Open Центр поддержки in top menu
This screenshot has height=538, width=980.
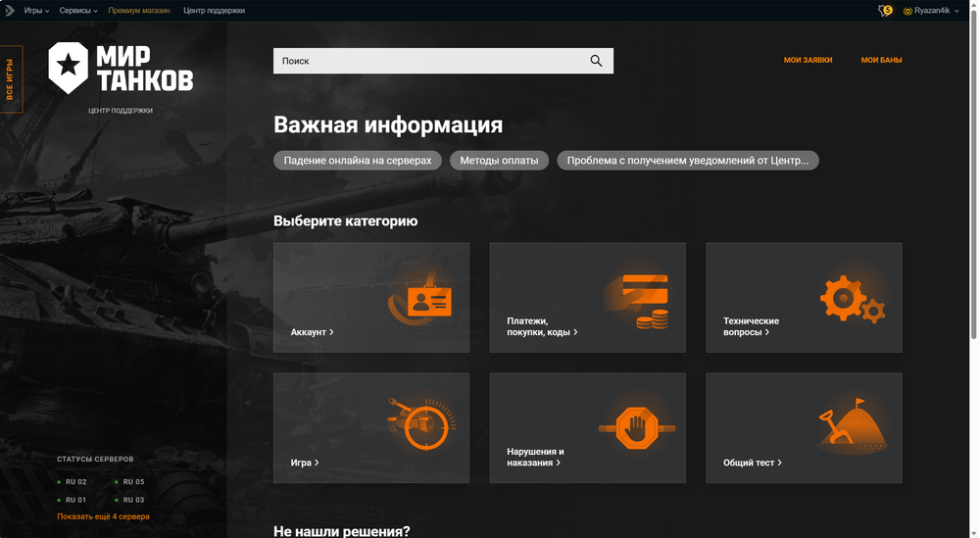coord(214,10)
